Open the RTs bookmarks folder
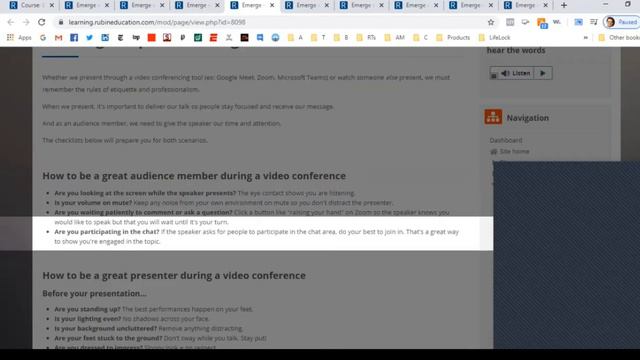The image size is (640, 360). 366,38
